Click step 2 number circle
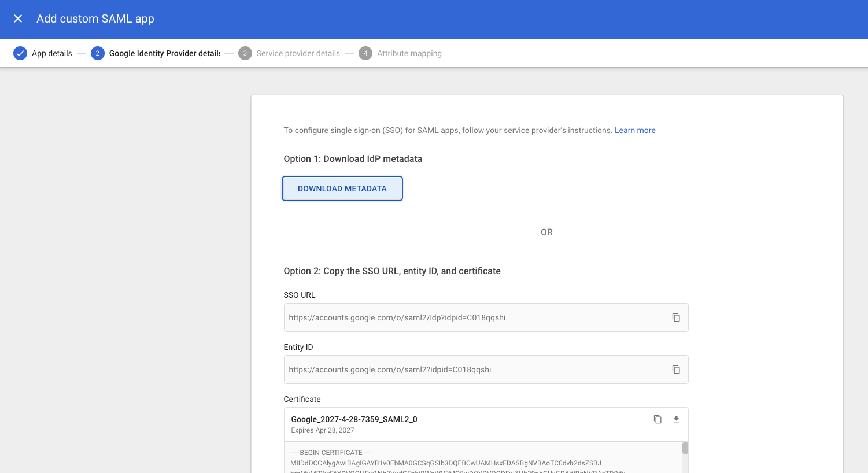This screenshot has width=868, height=473. (x=98, y=53)
